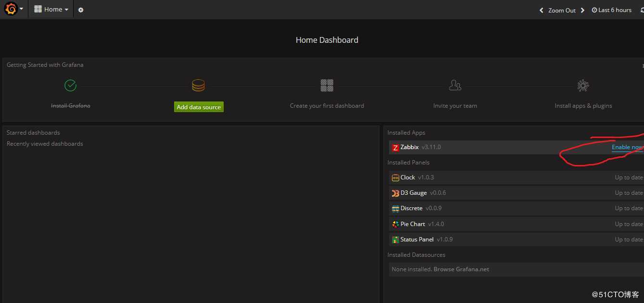This screenshot has width=644, height=303.
Task: Click Up to date status for Pie Chart
Action: pos(629,224)
